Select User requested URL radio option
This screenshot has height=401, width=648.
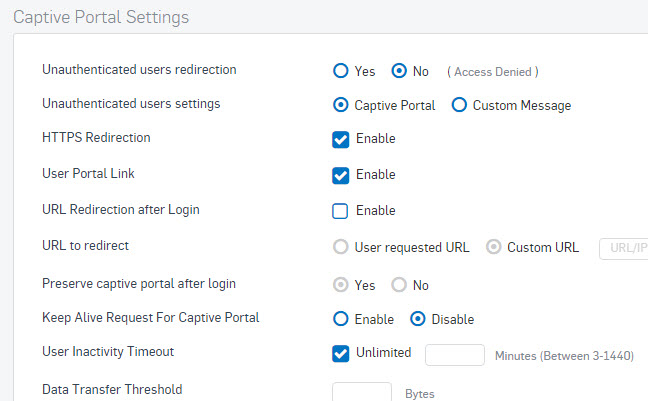coord(341,247)
